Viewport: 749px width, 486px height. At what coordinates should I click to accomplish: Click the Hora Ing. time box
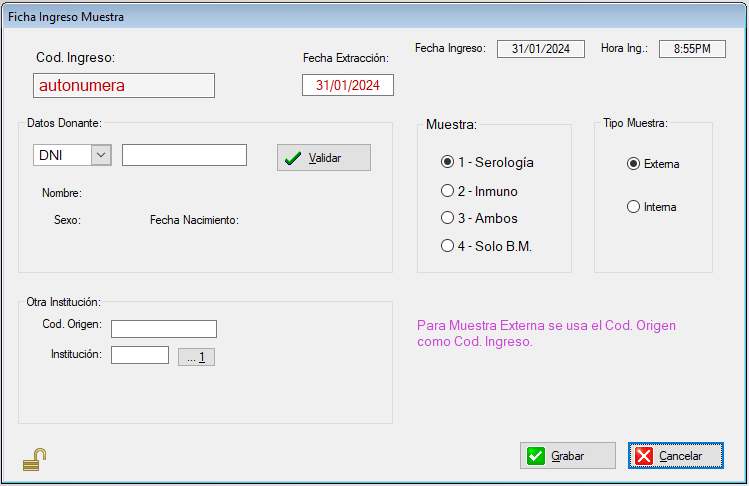(691, 49)
